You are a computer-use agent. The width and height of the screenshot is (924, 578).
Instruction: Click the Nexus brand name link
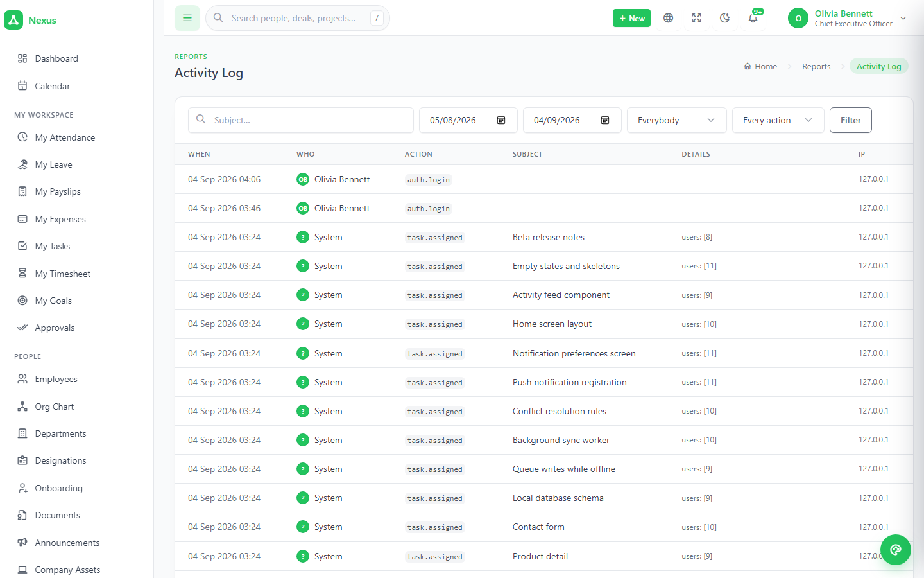coord(42,21)
